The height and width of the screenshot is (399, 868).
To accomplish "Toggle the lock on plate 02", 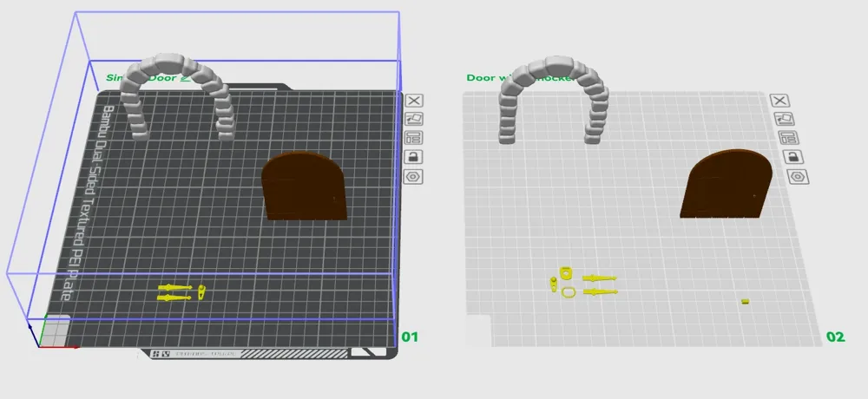I will (791, 157).
